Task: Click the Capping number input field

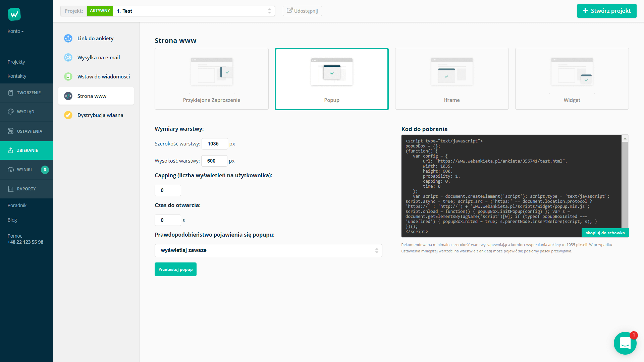Action: coord(168,190)
